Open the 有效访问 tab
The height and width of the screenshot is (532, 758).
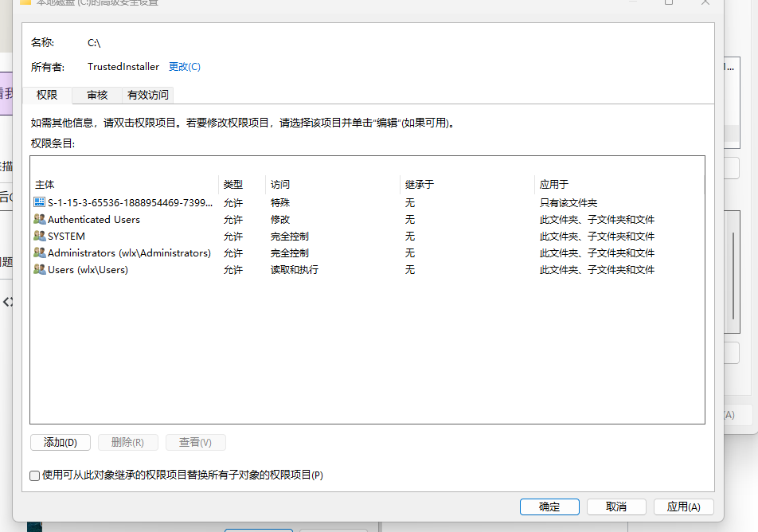(147, 95)
